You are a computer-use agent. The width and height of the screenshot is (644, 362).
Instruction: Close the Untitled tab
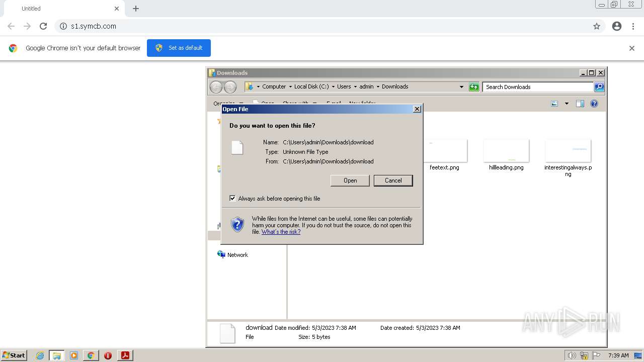pyautogui.click(x=117, y=9)
